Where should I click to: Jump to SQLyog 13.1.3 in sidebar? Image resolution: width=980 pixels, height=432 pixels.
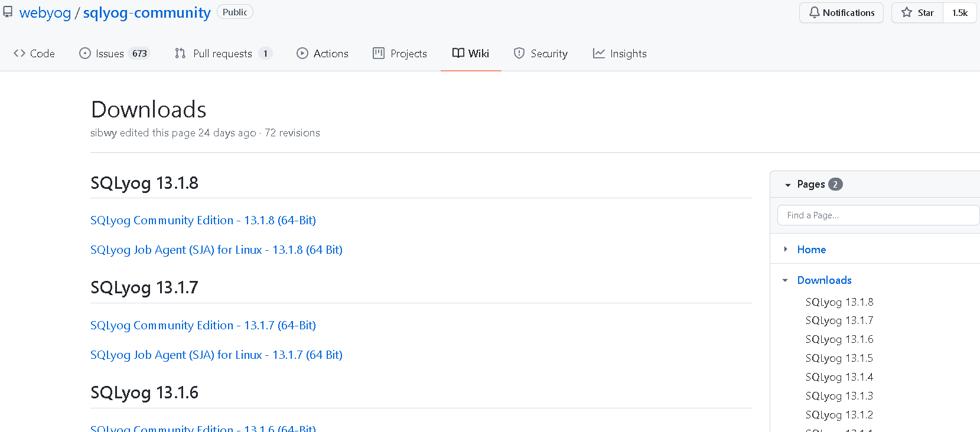pyautogui.click(x=839, y=396)
